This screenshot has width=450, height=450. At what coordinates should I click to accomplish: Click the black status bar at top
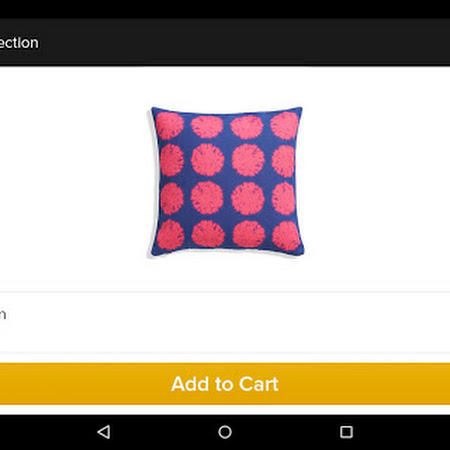pyautogui.click(x=225, y=9)
